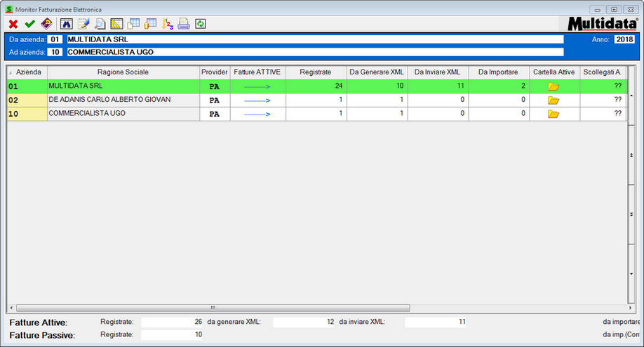Select row DE ADANIS CARLO ALBERTO GIOVAN
Image resolution: width=644 pixels, height=347 pixels.
coord(316,100)
